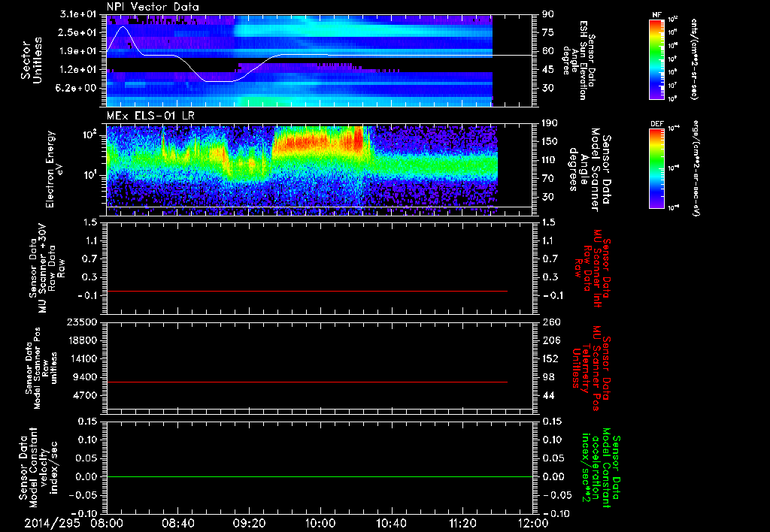The width and height of the screenshot is (770, 532).
Task: Click the 'MU Scanner +30V Raw Data' axis title
Action: click(47, 268)
